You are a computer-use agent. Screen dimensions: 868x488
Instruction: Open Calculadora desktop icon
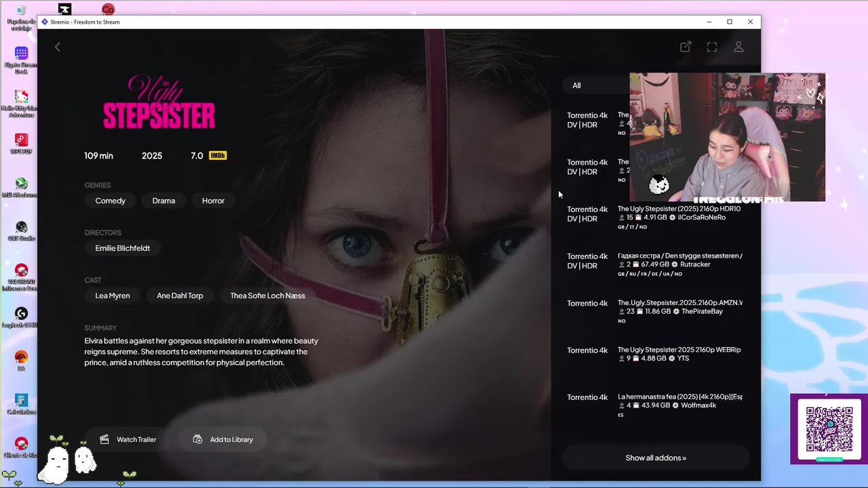[x=21, y=405]
